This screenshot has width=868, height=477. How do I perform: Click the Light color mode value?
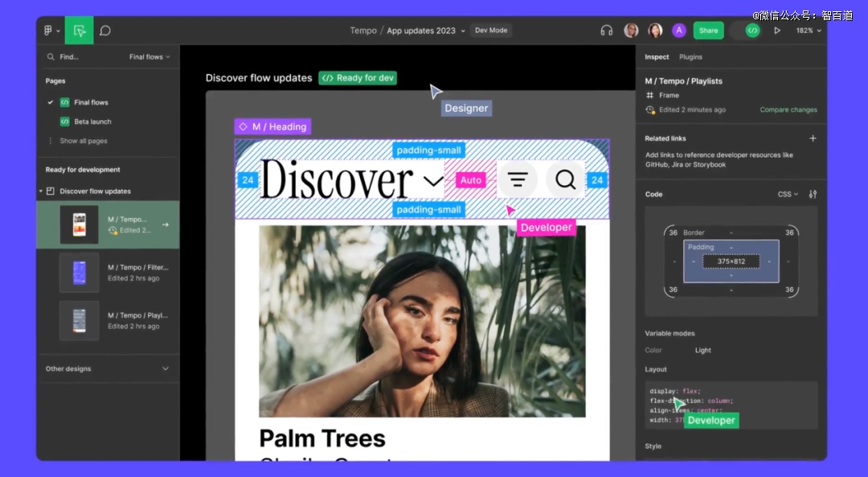(x=703, y=350)
